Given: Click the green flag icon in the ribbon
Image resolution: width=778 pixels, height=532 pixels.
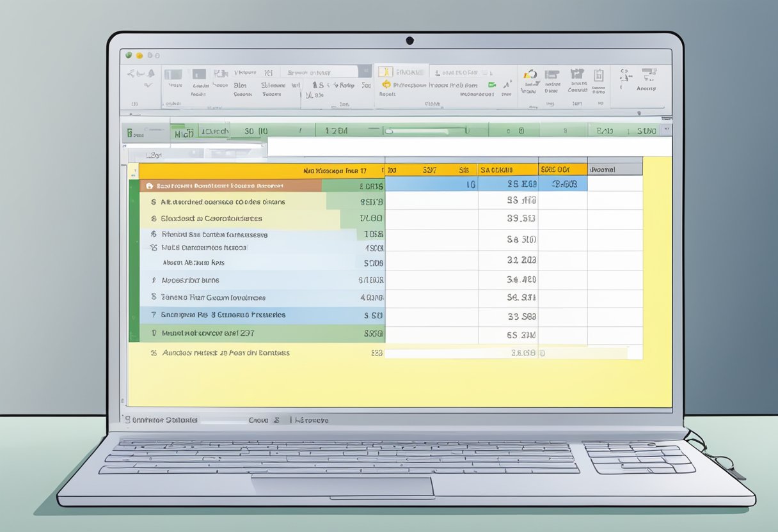Looking at the screenshot, I should pyautogui.click(x=491, y=84).
